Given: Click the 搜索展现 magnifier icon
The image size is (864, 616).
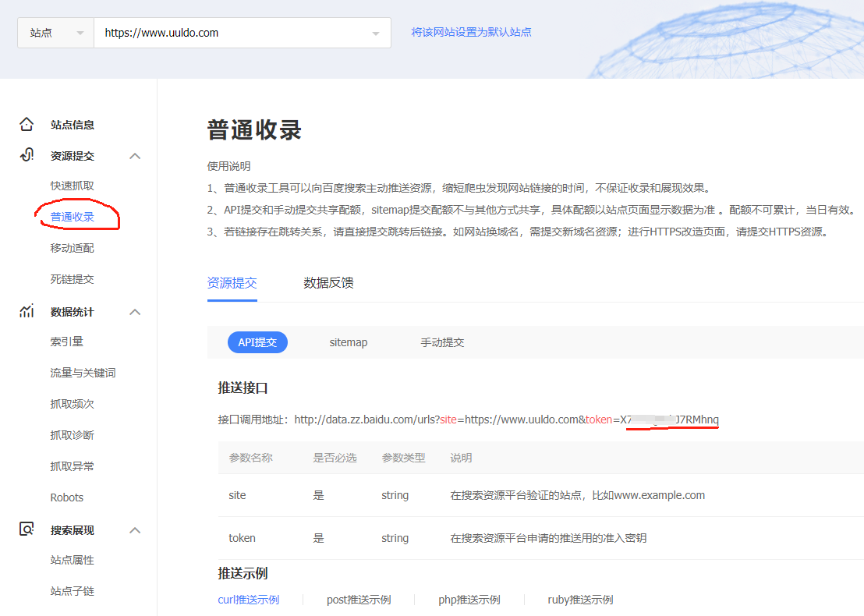Looking at the screenshot, I should tap(27, 529).
